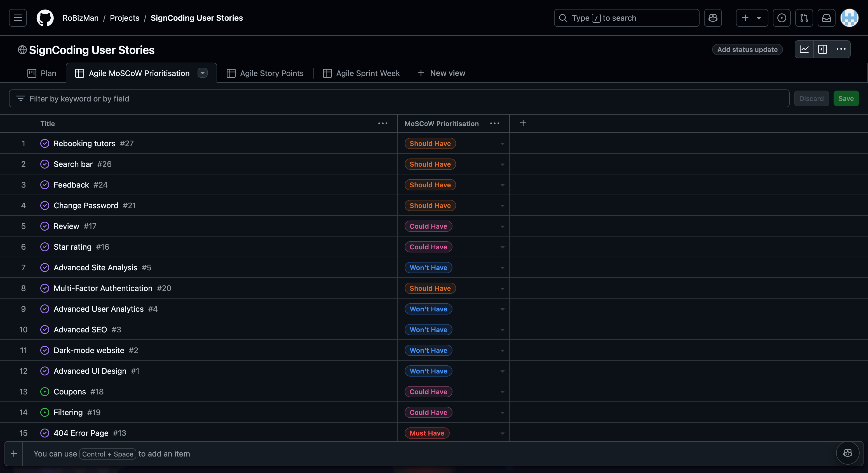The width and height of the screenshot is (868, 473).
Task: Click the search magnifier icon in header
Action: click(563, 18)
